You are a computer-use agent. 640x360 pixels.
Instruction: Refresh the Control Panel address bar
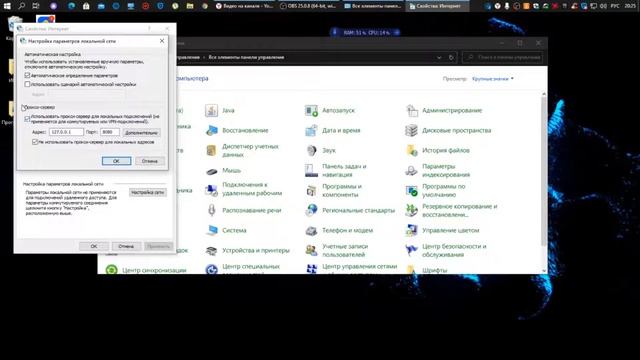(x=451, y=58)
